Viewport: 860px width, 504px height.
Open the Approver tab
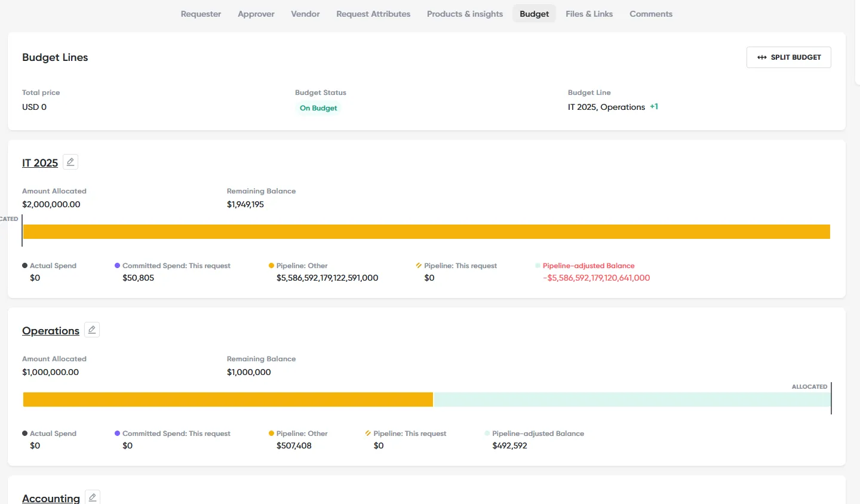pos(256,14)
